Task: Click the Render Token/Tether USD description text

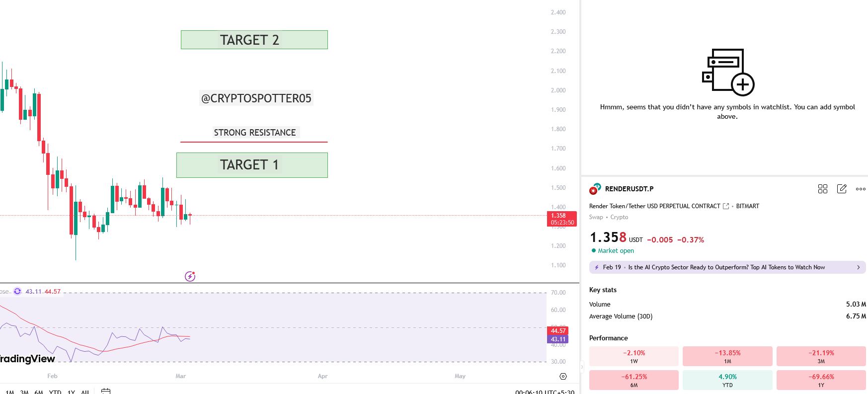Action: point(654,206)
